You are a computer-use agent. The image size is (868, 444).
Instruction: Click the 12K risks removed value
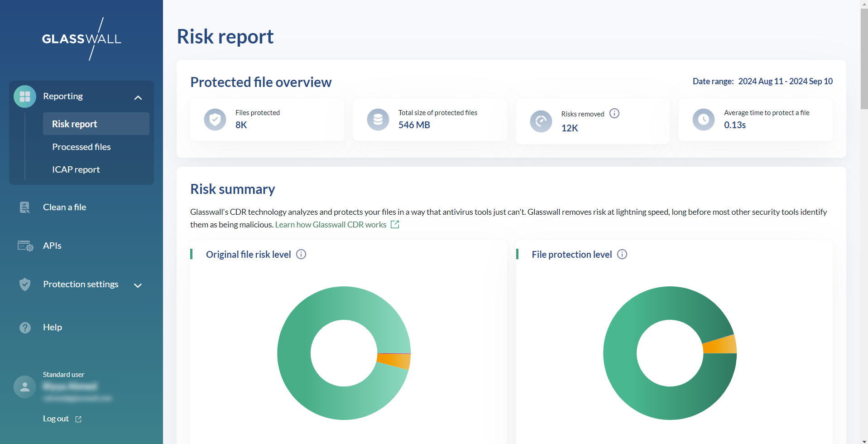pyautogui.click(x=570, y=128)
